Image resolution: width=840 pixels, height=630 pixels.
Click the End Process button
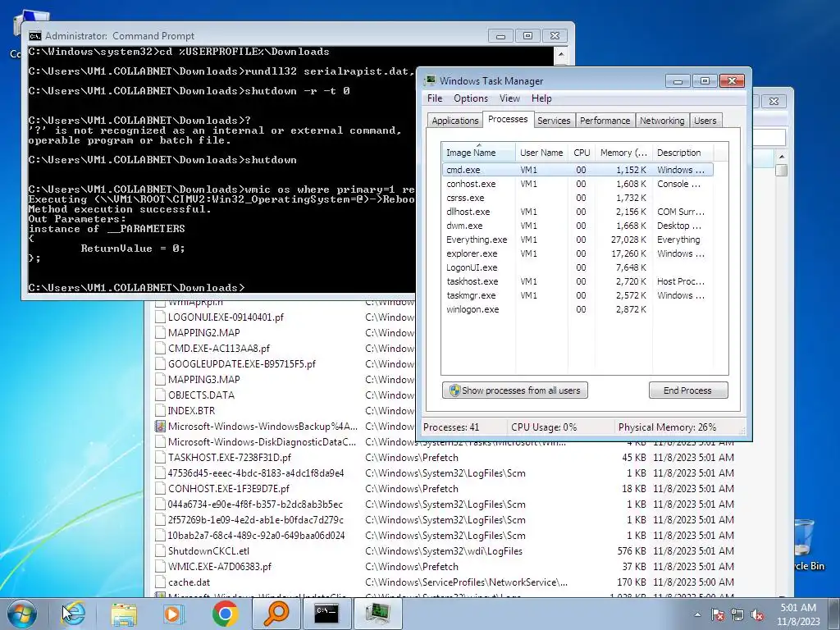[x=688, y=390]
